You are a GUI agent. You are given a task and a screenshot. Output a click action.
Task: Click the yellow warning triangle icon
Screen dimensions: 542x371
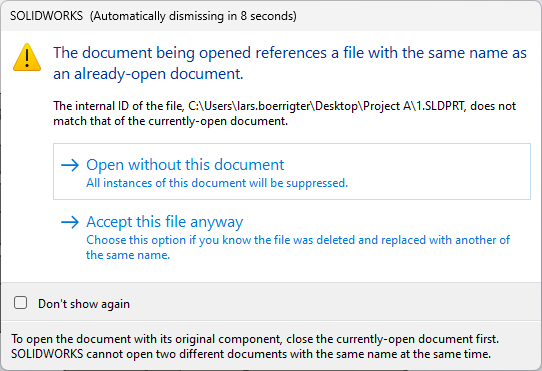27,57
